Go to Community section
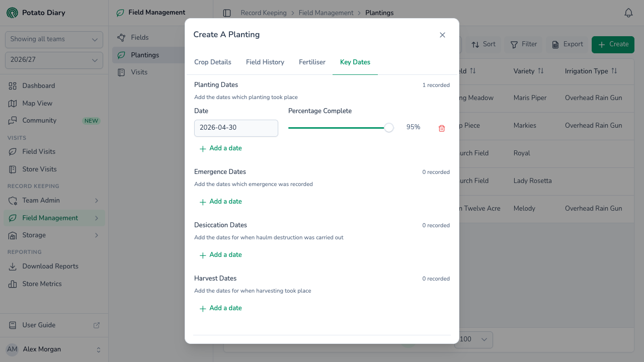644x362 pixels. (54, 121)
